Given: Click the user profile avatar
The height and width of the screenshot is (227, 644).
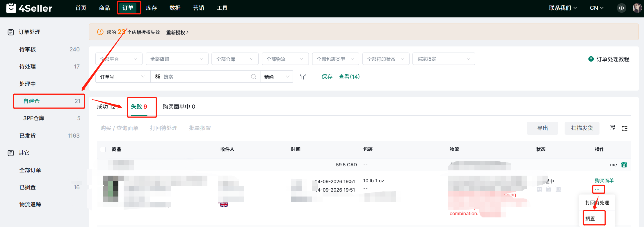Looking at the screenshot, I should point(637,8).
